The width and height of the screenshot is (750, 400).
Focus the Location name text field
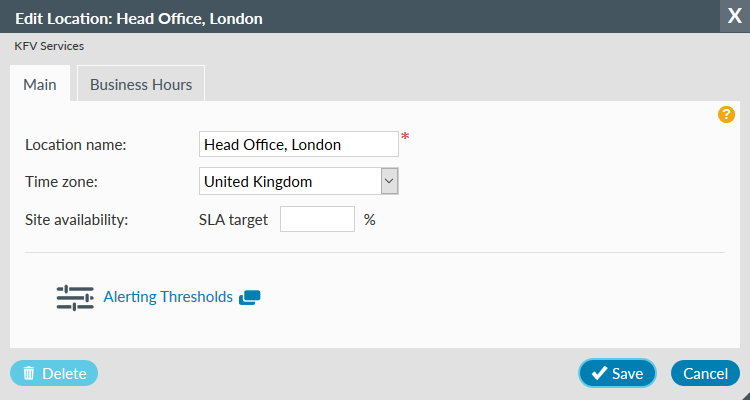click(298, 144)
